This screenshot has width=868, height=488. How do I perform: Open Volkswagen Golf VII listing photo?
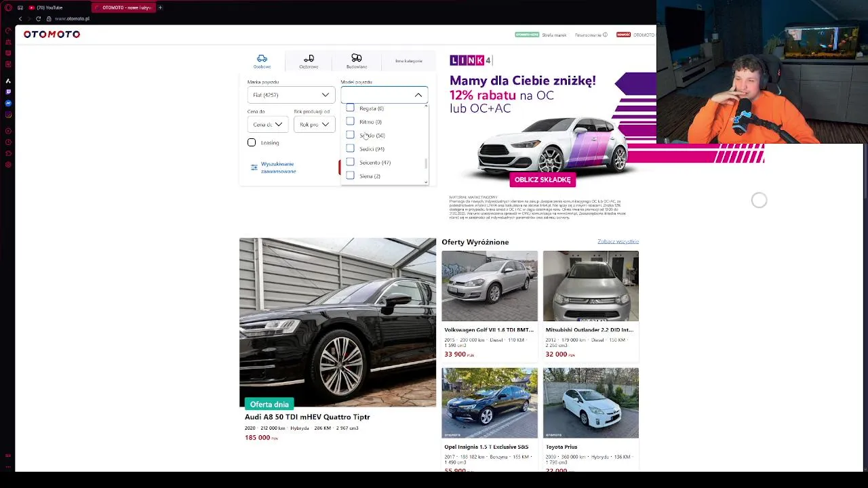tap(490, 286)
